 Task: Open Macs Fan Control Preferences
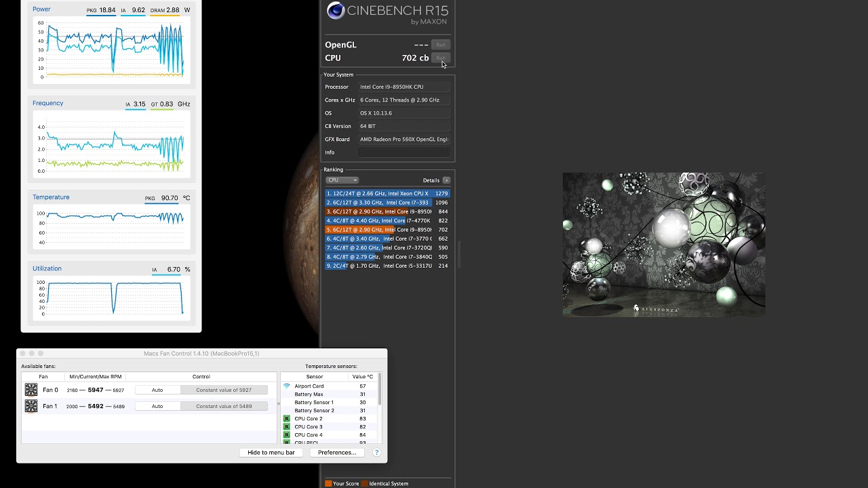(337, 452)
